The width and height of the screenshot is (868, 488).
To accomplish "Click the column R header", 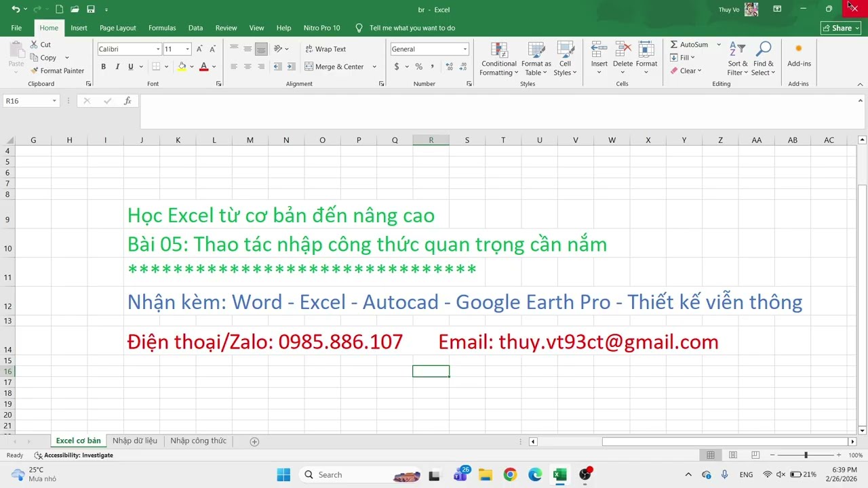I will click(x=431, y=140).
